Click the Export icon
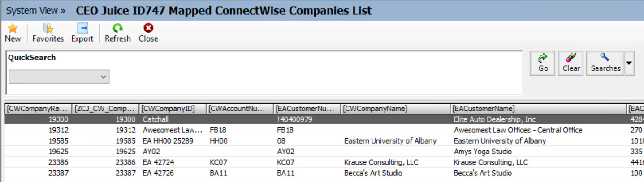This screenshot has height=182, width=644. click(x=82, y=28)
